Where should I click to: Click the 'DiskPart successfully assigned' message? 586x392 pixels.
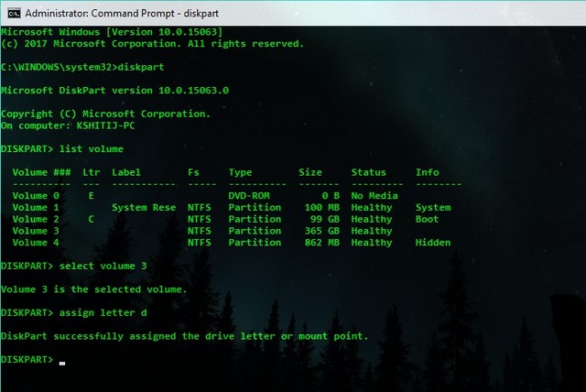click(x=184, y=336)
